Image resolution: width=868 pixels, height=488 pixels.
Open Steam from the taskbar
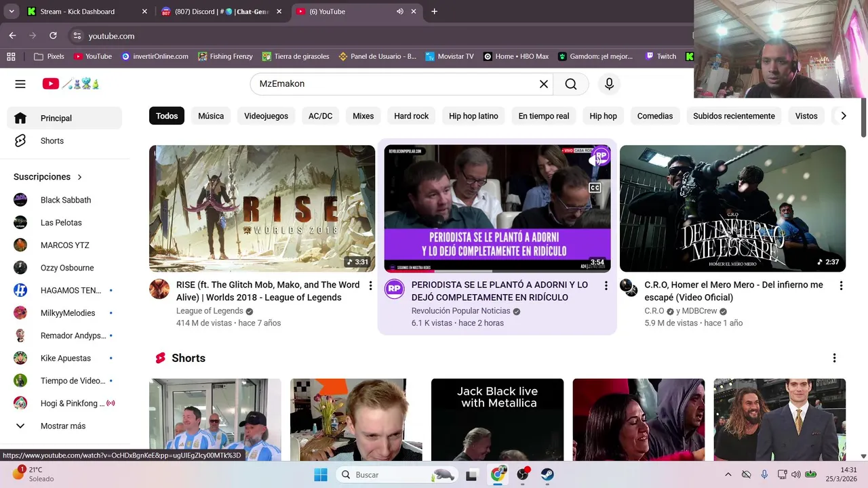[547, 474]
